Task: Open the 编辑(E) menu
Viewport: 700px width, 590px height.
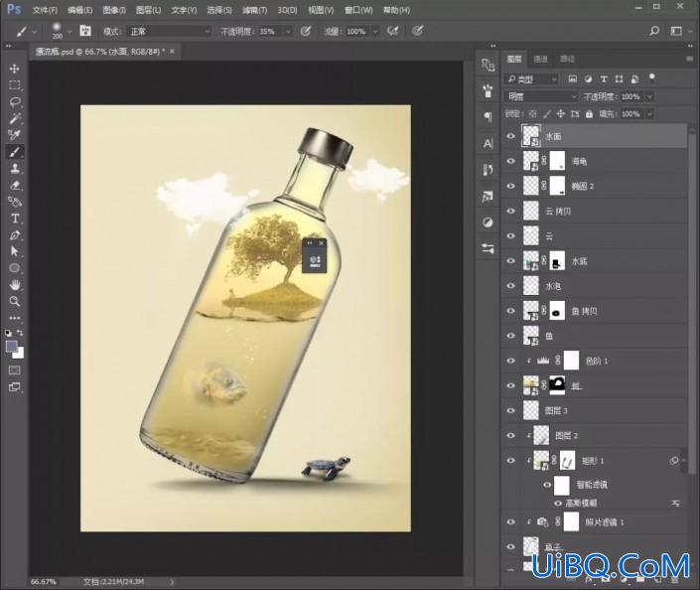Action: click(x=79, y=10)
